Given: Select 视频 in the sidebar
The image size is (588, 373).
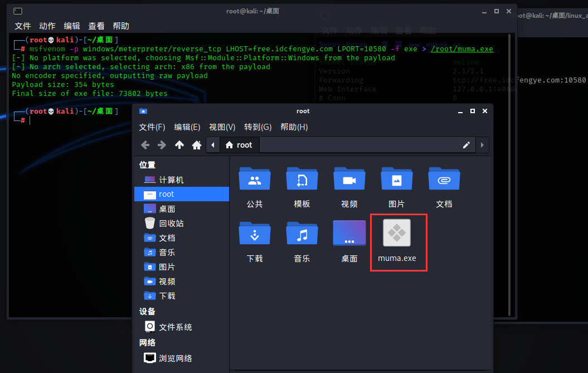Looking at the screenshot, I should click(182, 282).
